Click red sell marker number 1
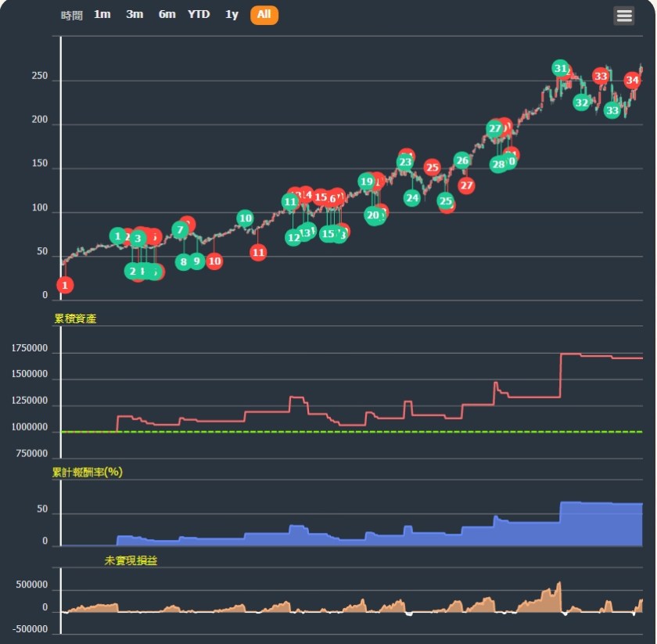 [x=65, y=286]
